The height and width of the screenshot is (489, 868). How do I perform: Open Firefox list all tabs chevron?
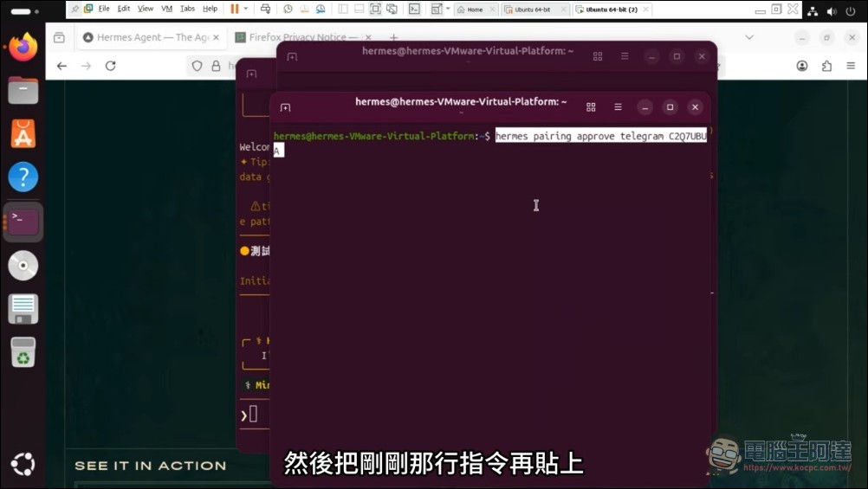click(749, 37)
